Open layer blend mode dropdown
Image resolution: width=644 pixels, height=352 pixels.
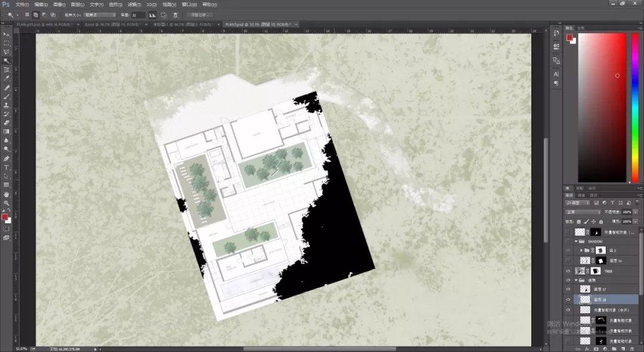pos(583,212)
